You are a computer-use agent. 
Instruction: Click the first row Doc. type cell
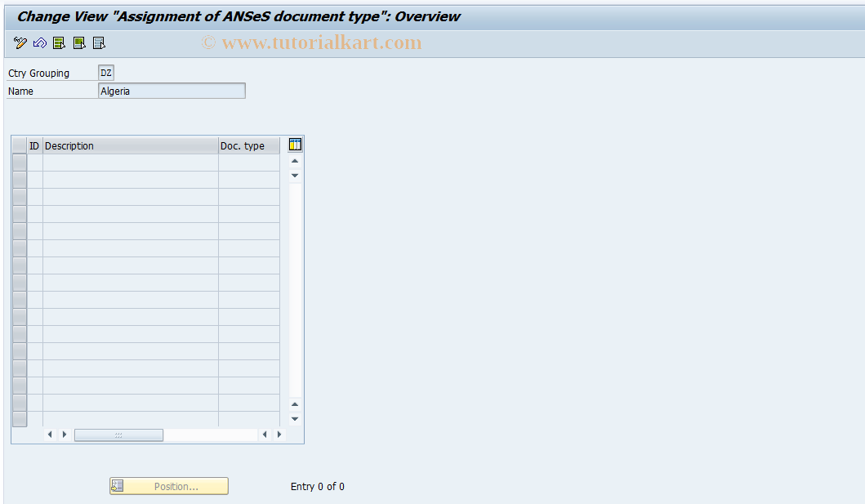(249, 163)
